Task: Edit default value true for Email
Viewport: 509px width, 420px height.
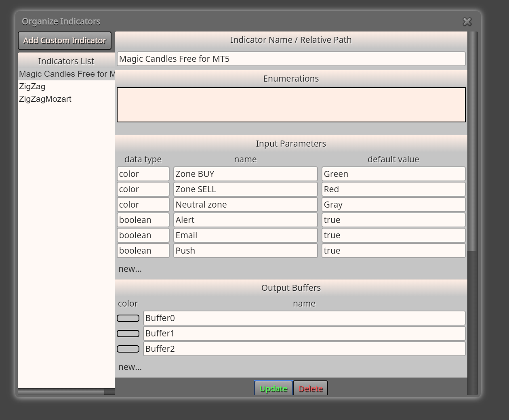Action: click(393, 235)
